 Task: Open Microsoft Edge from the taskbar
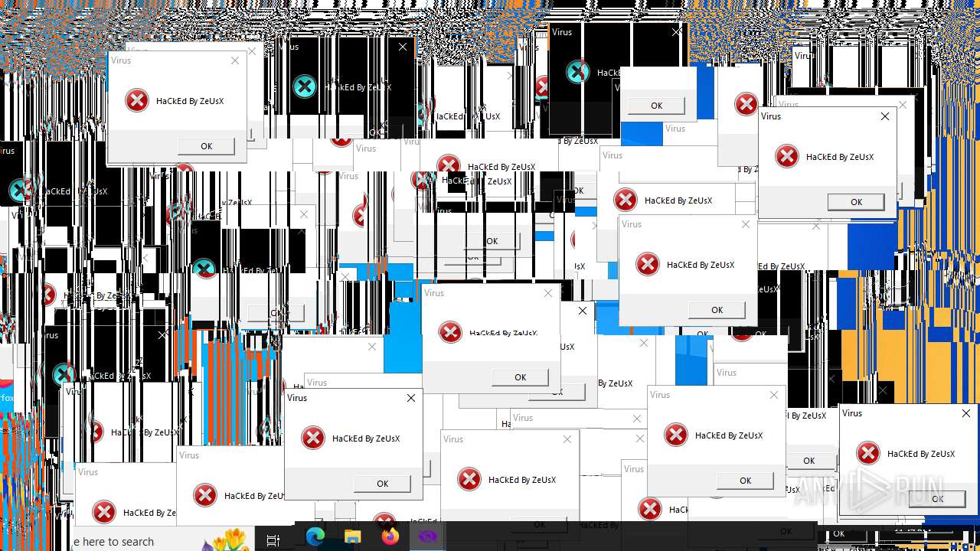[x=315, y=538]
